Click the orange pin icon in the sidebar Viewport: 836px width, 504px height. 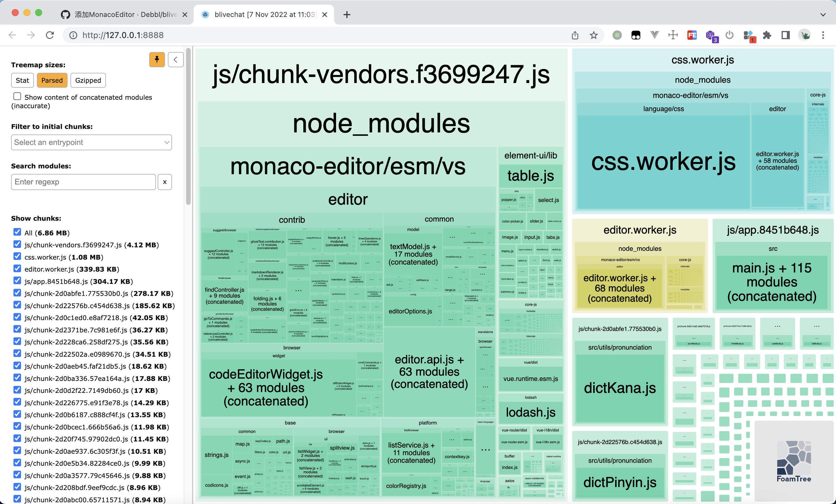[x=157, y=60]
